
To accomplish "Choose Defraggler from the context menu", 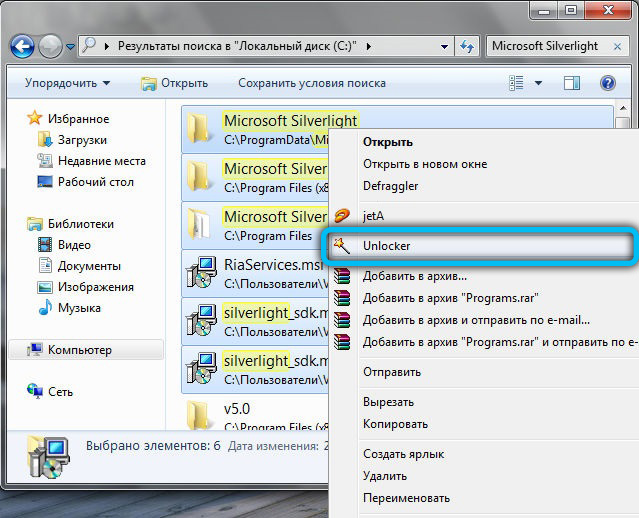I will coord(390,186).
